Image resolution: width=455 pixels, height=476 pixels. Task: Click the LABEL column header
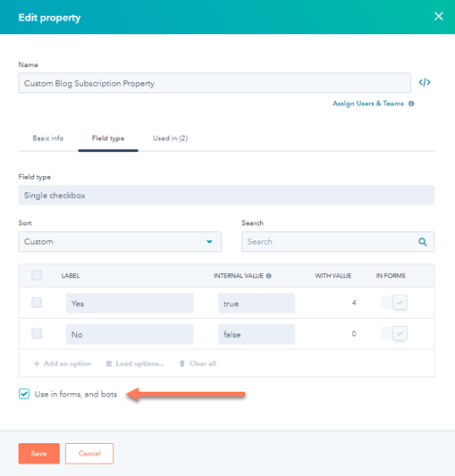pyautogui.click(x=71, y=276)
